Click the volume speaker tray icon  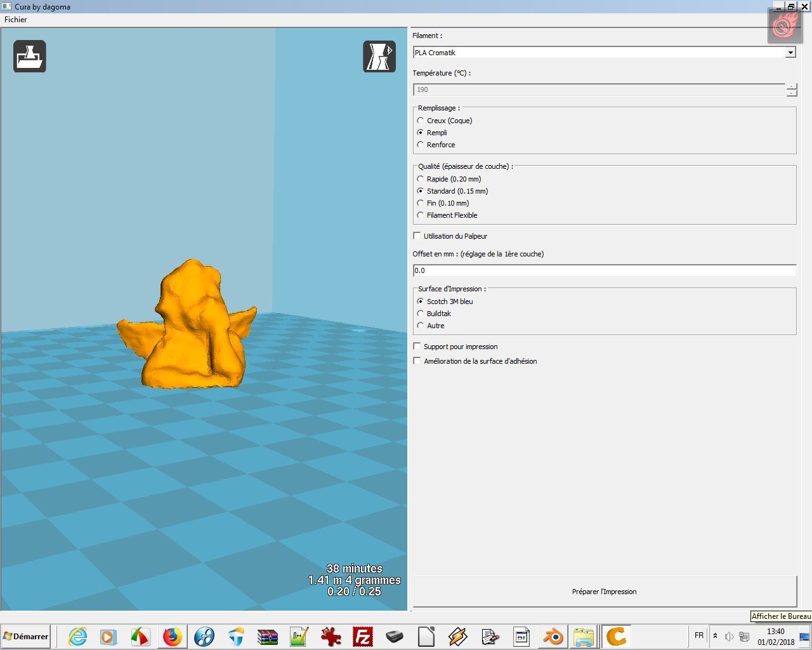tap(729, 637)
